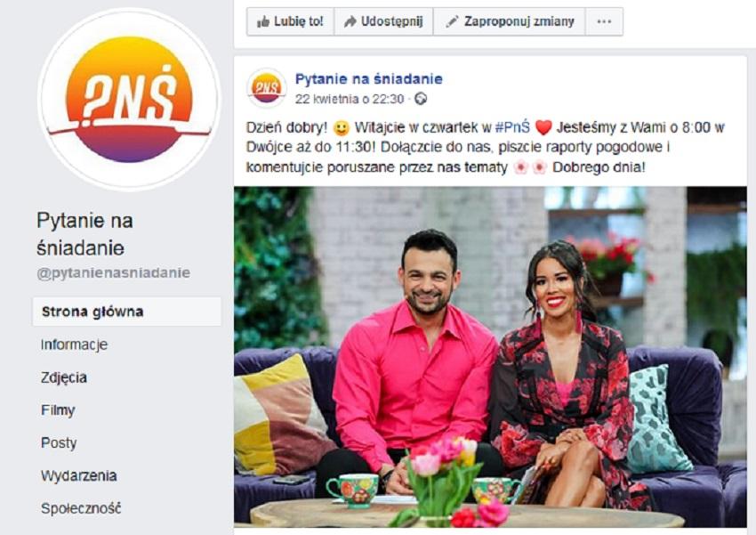Open the post photo of the two hosts
The image size is (756, 535).
tap(490, 357)
